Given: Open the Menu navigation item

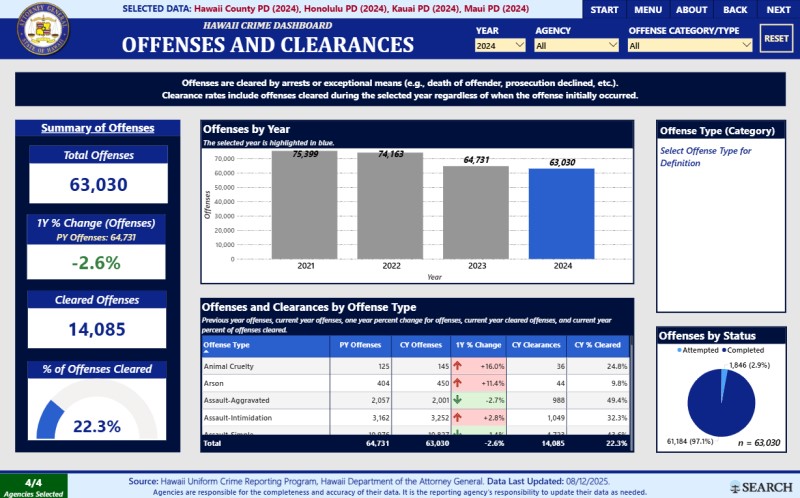Looking at the screenshot, I should [x=647, y=10].
